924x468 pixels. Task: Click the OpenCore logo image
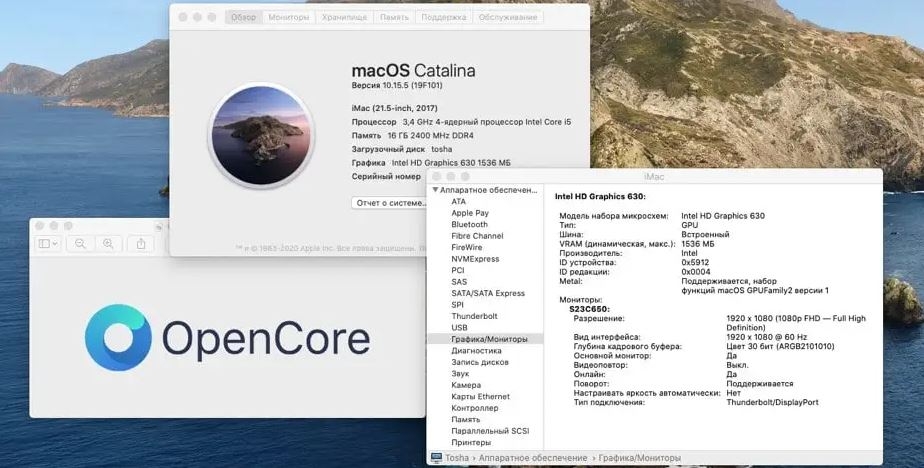pyautogui.click(x=227, y=338)
